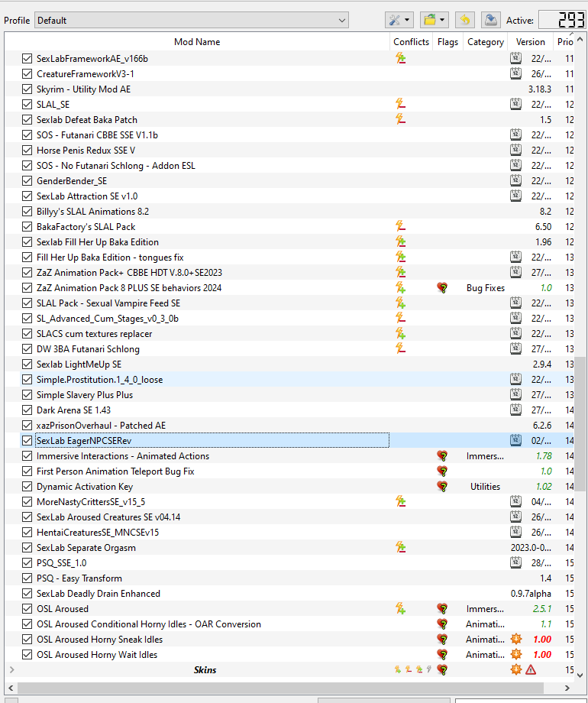This screenshot has width=588, height=703.
Task: Select Simple Slavery Plus Plus mod name
Action: 85,394
